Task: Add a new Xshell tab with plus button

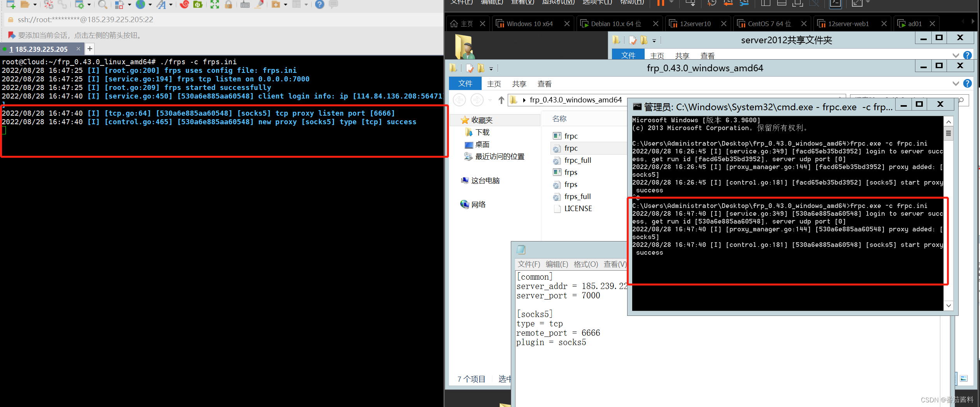Action: pyautogui.click(x=90, y=49)
